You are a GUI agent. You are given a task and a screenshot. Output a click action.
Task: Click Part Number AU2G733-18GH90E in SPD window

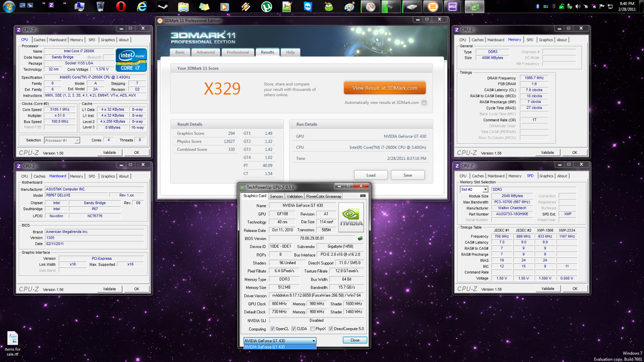(x=512, y=214)
